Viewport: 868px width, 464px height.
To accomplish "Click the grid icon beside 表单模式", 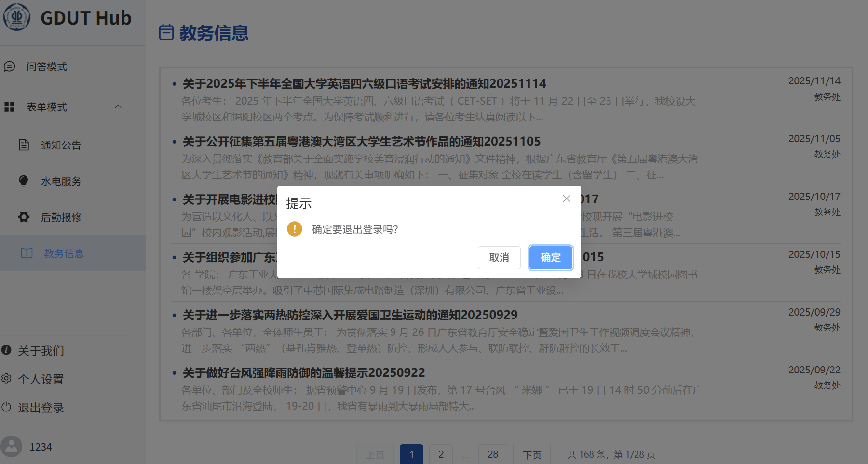I will (x=10, y=107).
